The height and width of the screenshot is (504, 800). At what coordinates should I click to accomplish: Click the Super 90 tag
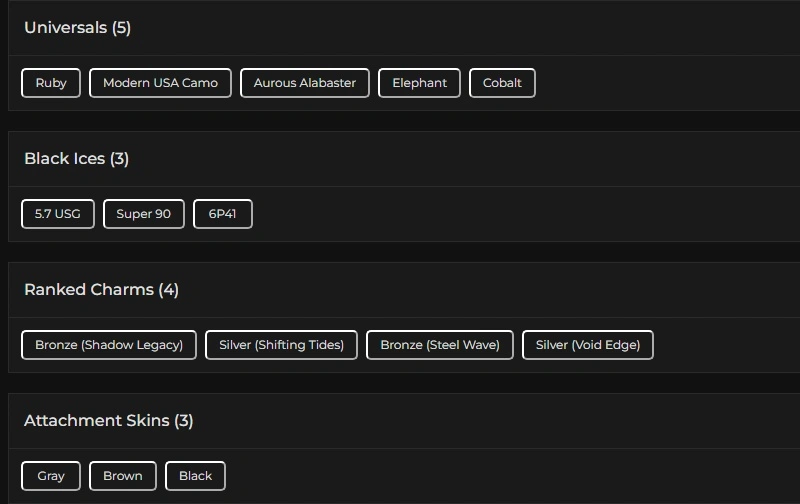coord(144,214)
